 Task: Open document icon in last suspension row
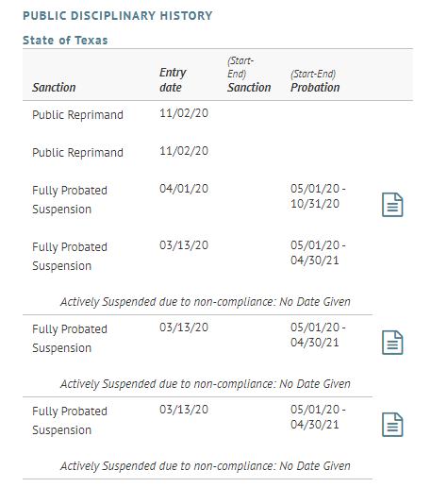[x=392, y=425]
